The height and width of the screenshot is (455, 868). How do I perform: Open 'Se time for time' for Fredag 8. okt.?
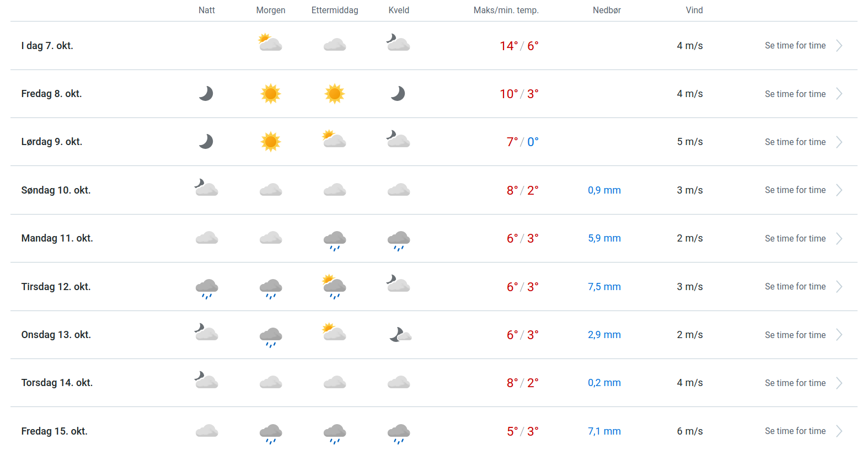click(795, 94)
